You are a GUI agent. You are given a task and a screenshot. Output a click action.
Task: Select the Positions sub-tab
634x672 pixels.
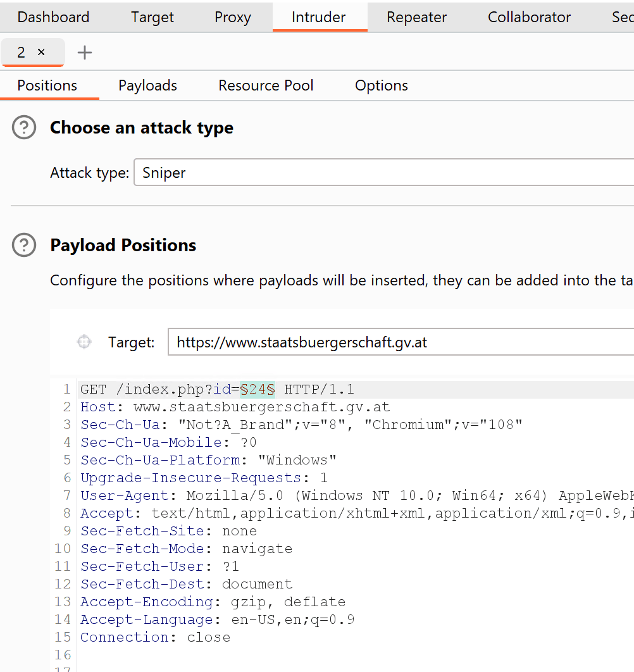click(x=47, y=85)
